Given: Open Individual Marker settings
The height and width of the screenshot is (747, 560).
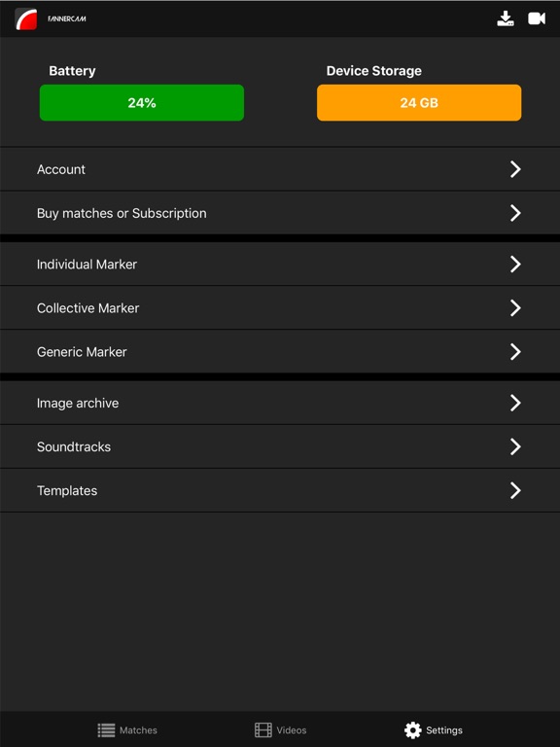Looking at the screenshot, I should tap(280, 264).
